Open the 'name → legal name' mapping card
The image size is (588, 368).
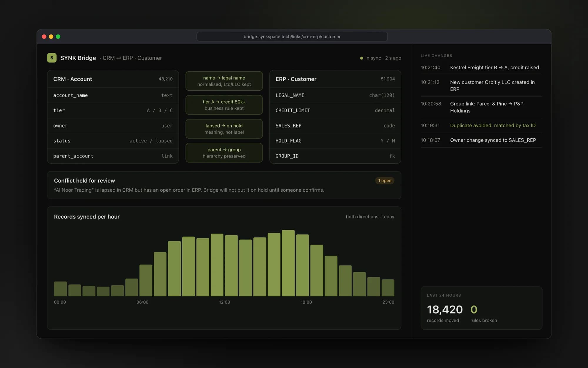[224, 81]
